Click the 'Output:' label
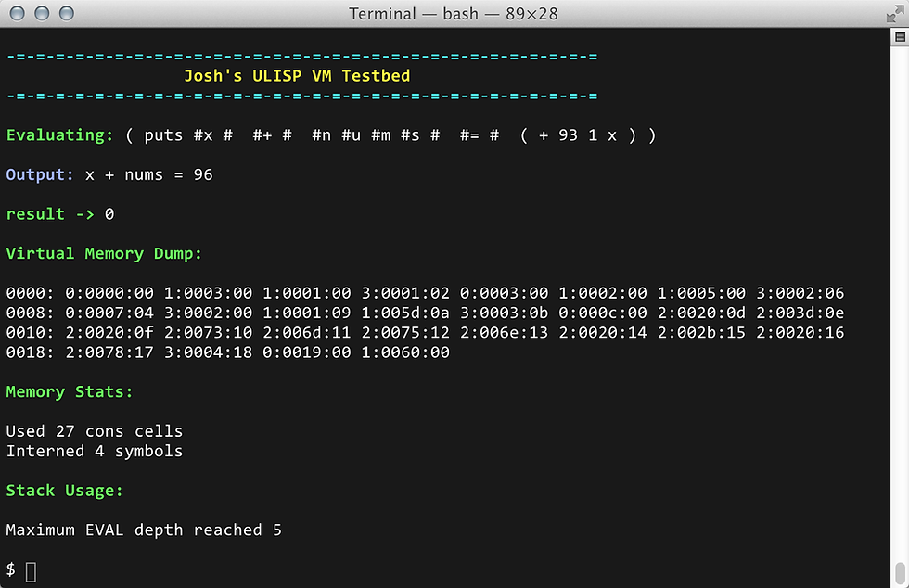909x588 pixels. pos(40,174)
